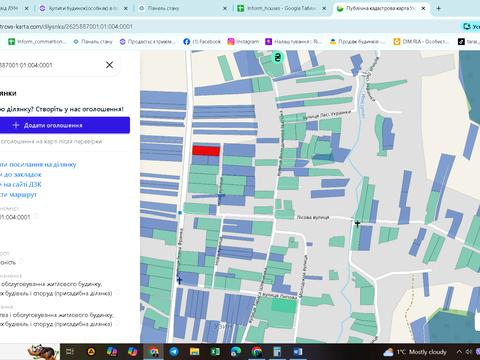Open the DIM.RIA bookmark
This screenshot has height=360, width=480.
(421, 42)
